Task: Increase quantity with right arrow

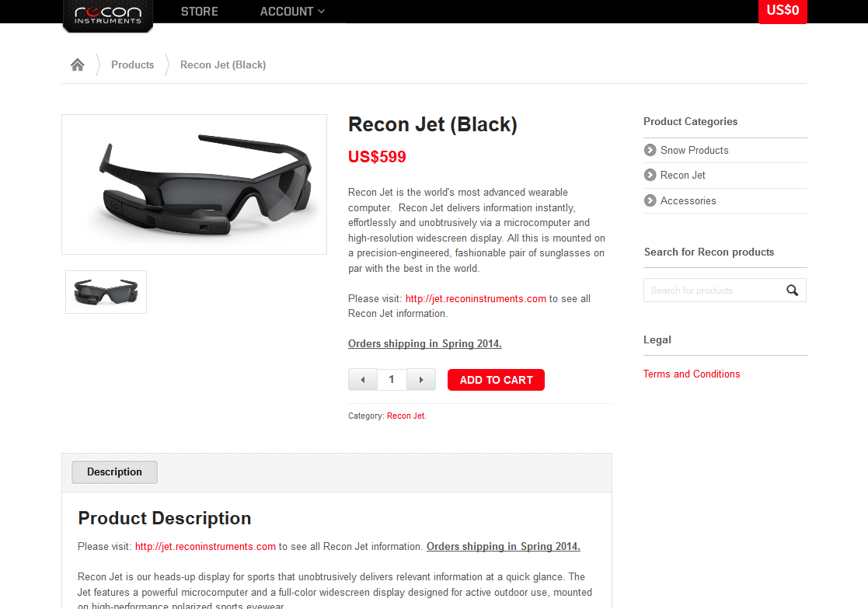Action: tap(421, 379)
